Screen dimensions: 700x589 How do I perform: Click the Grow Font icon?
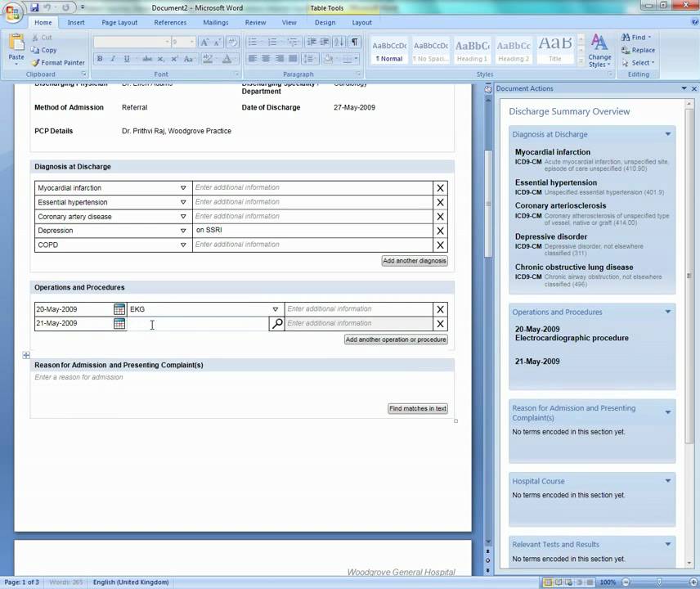[204, 43]
